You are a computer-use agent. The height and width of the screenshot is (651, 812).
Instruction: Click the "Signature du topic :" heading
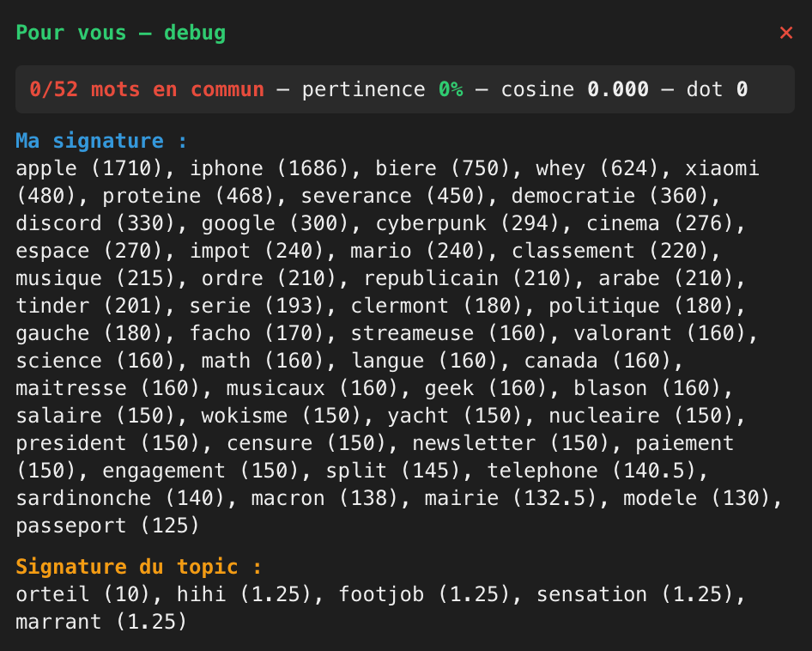[x=138, y=567]
